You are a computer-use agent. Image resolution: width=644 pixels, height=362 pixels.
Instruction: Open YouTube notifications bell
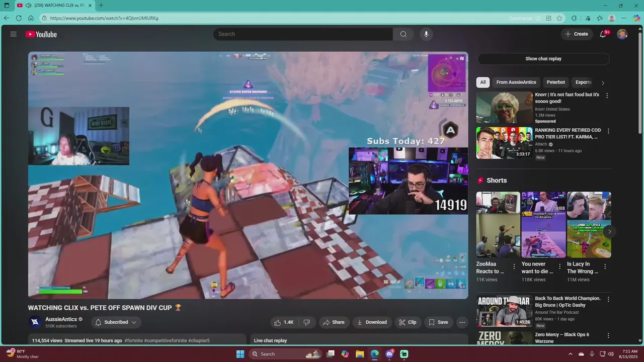pyautogui.click(x=603, y=34)
